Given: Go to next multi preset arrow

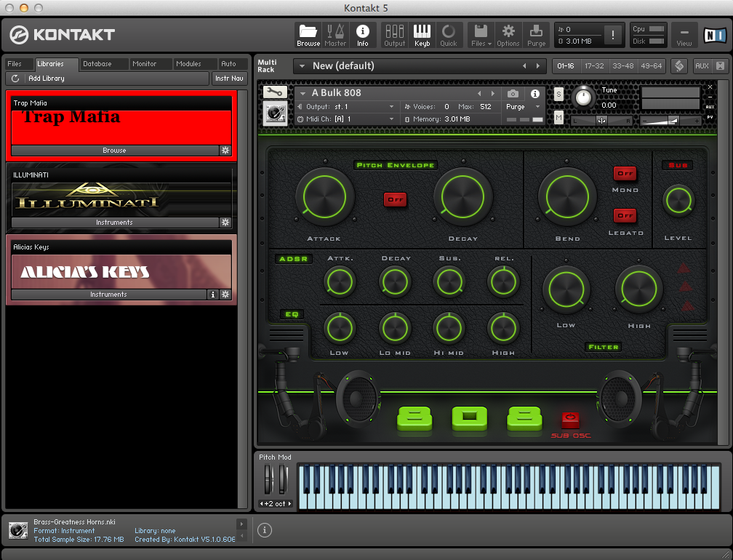Looking at the screenshot, I should 538,66.
